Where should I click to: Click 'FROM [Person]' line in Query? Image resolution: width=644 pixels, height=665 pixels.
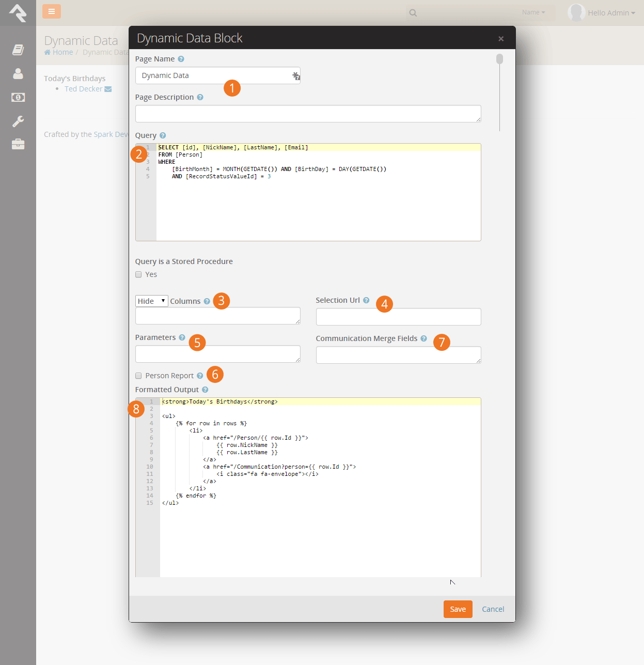click(180, 154)
